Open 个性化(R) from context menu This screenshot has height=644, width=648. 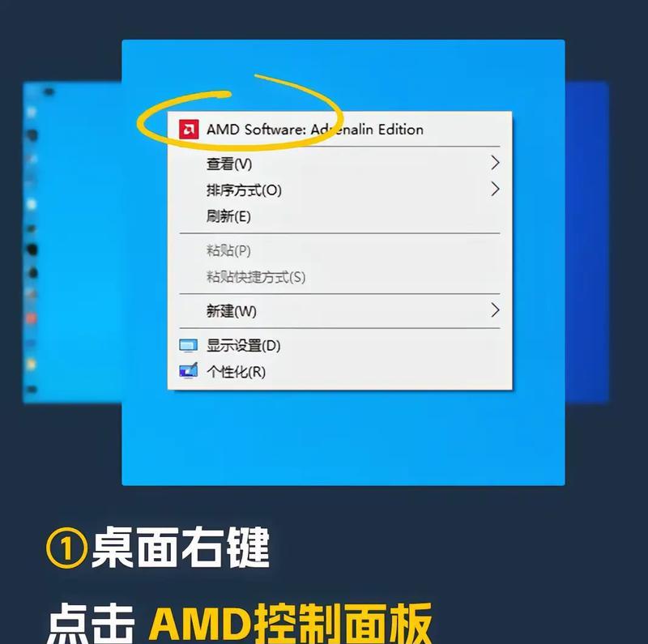coord(339,372)
